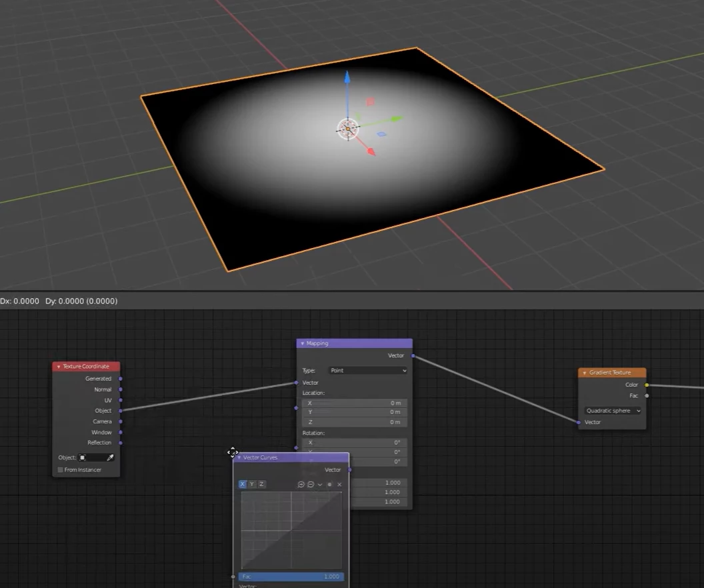
Task: Click the Rotation X field in Mapping
Action: point(354,443)
